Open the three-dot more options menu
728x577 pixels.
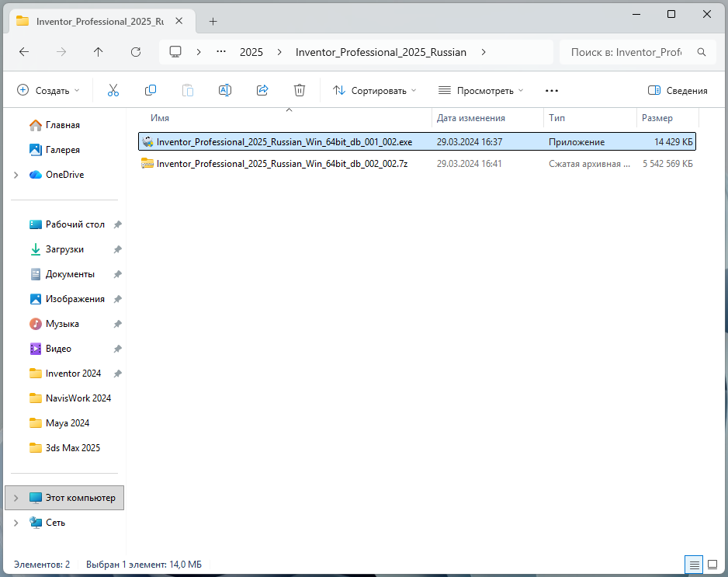[552, 91]
